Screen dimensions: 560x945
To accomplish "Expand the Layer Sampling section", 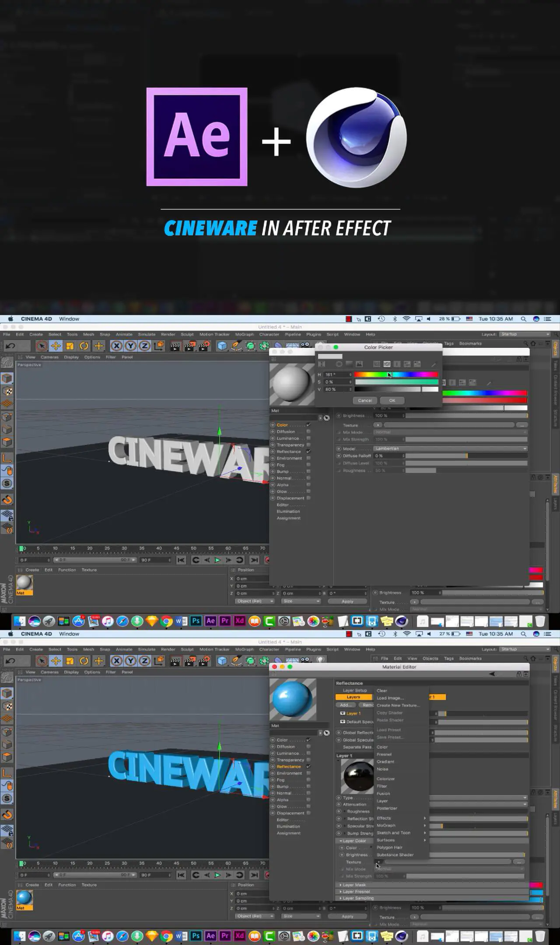I will point(357,898).
